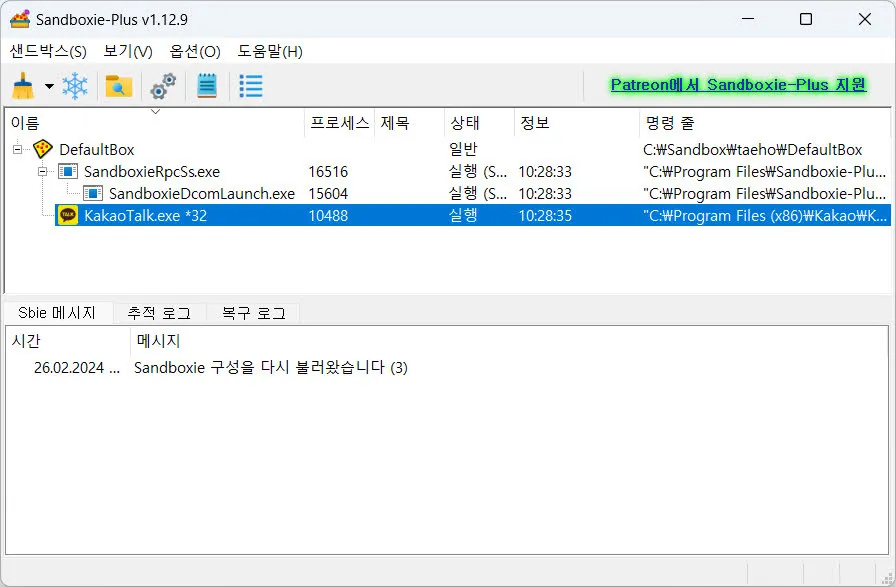Open the gears settings toolbar icon
This screenshot has width=896, height=587.
tap(163, 86)
